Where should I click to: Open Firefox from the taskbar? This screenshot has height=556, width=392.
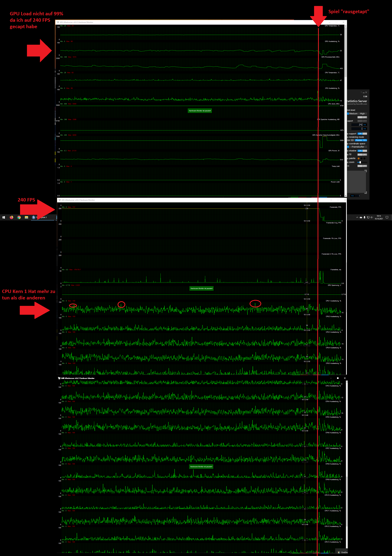pos(11,217)
